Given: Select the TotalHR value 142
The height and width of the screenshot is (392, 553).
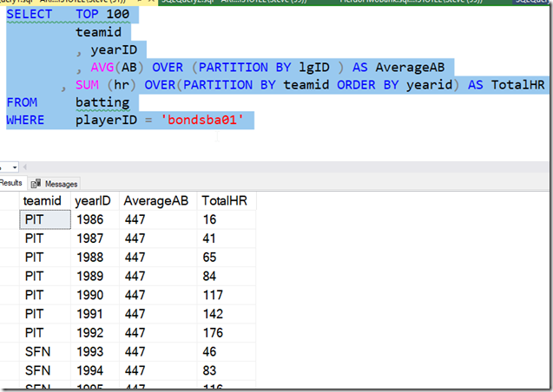Looking at the screenshot, I should 226,314.
